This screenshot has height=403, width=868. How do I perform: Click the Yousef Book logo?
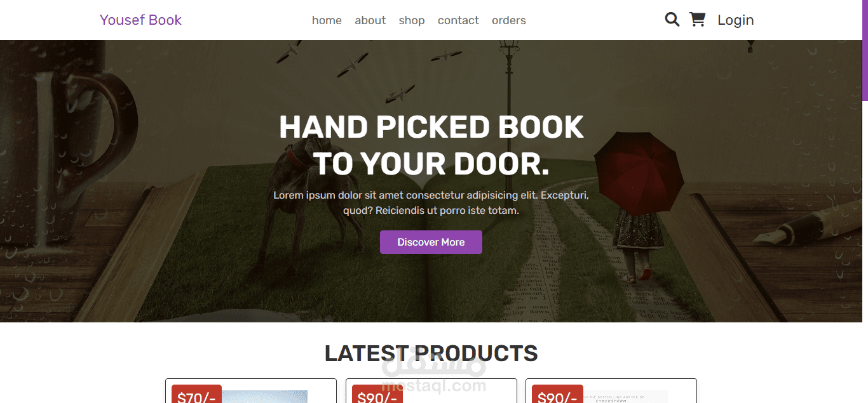(140, 20)
